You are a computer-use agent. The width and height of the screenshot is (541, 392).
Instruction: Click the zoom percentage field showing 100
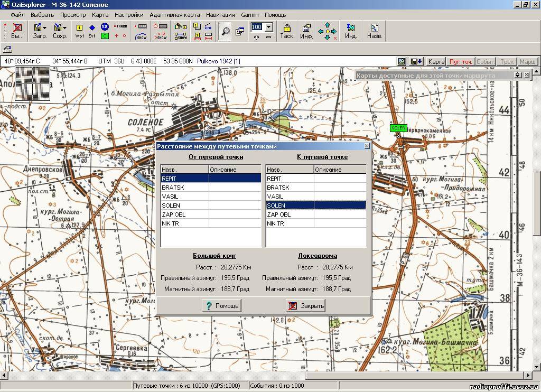257,27
